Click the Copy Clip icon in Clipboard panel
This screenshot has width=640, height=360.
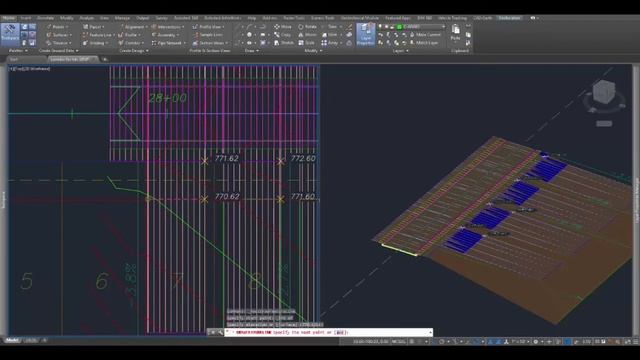click(x=468, y=35)
